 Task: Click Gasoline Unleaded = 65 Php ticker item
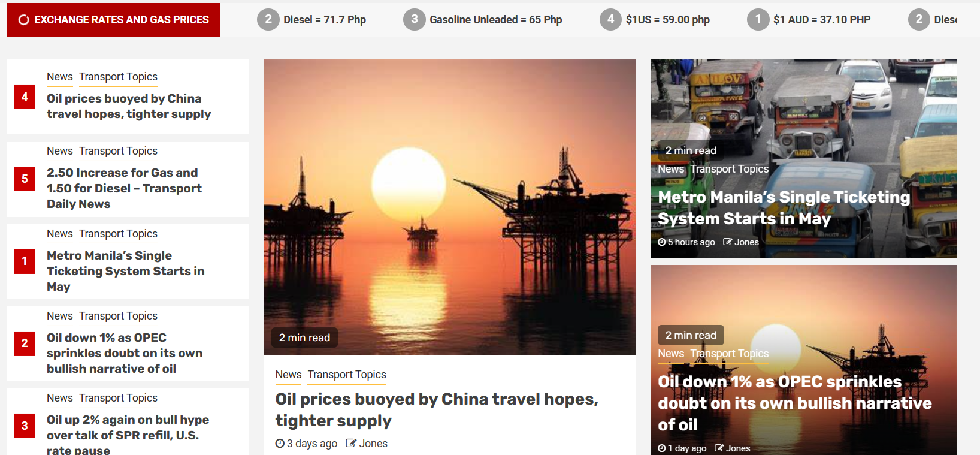[x=496, y=20]
